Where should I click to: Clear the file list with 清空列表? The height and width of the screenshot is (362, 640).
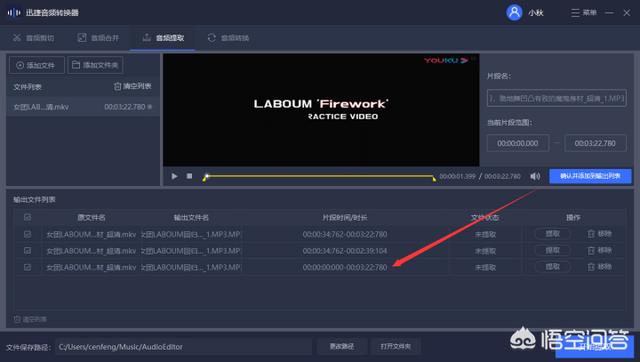[133, 86]
